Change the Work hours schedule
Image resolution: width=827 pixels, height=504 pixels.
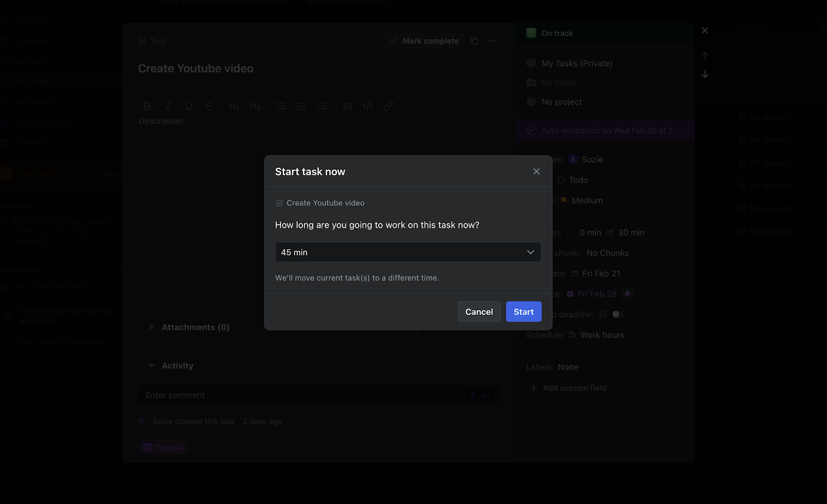[x=596, y=335]
